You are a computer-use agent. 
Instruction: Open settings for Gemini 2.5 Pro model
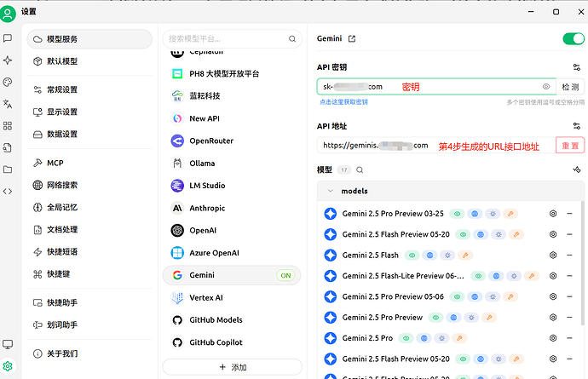(553, 338)
